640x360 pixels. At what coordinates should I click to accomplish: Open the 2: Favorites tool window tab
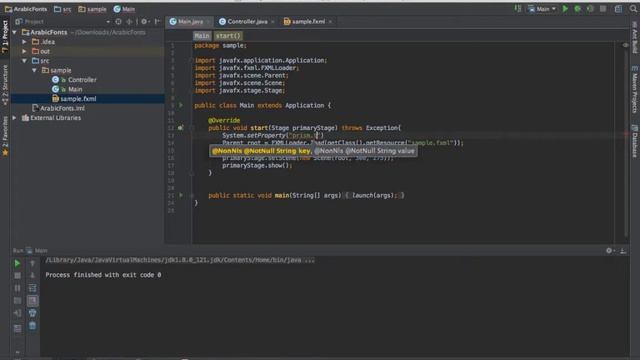point(5,136)
